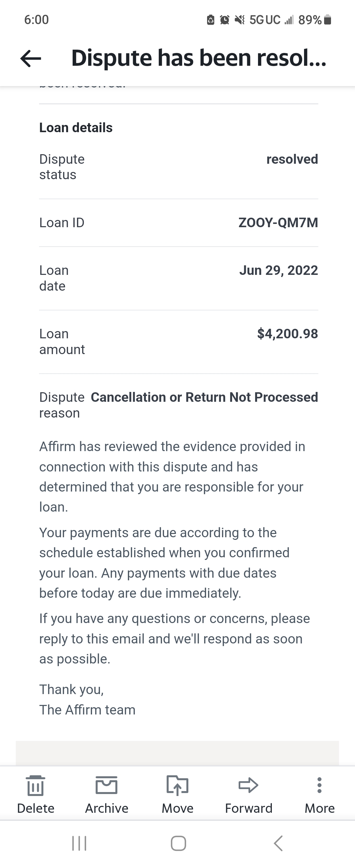Image resolution: width=355 pixels, height=868 pixels.
Task: Tap the muted sound status icon
Action: (x=240, y=20)
